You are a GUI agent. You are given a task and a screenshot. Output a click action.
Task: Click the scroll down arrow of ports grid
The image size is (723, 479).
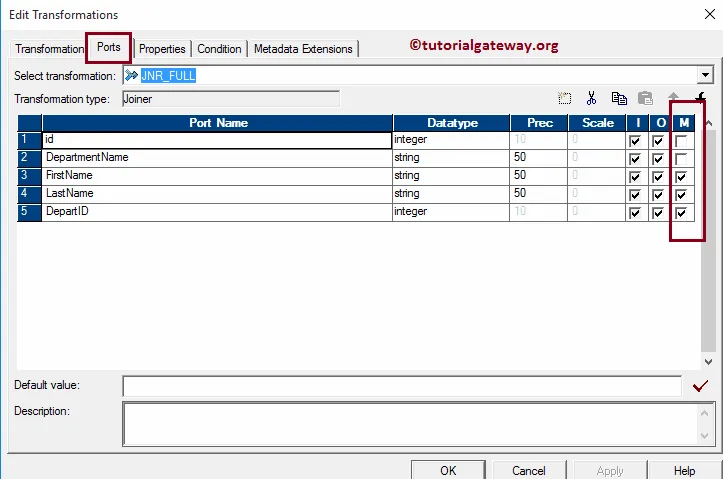click(x=709, y=362)
